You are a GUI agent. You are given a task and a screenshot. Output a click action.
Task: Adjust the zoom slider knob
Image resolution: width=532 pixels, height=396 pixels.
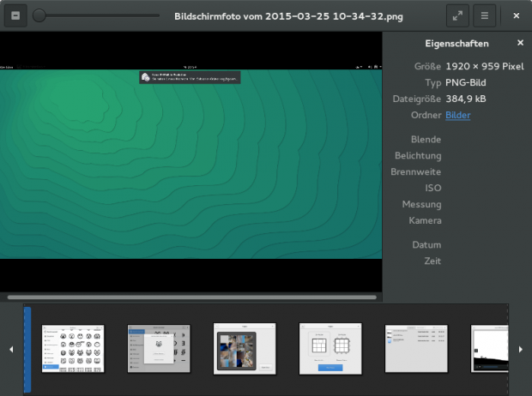coord(39,16)
